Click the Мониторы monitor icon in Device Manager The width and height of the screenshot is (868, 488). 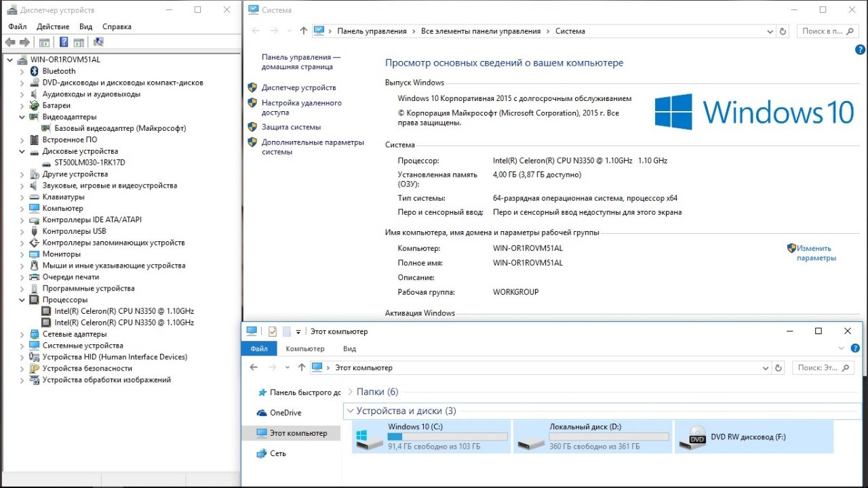pyautogui.click(x=35, y=253)
